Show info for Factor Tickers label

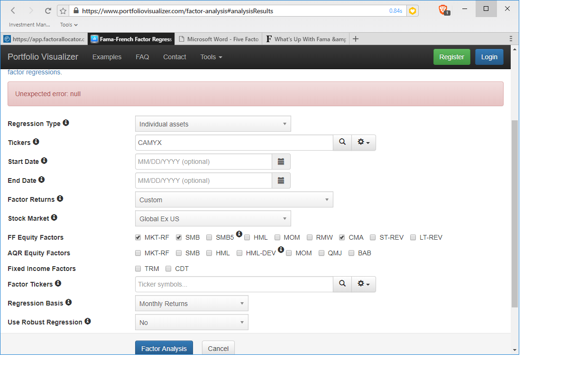58,283
